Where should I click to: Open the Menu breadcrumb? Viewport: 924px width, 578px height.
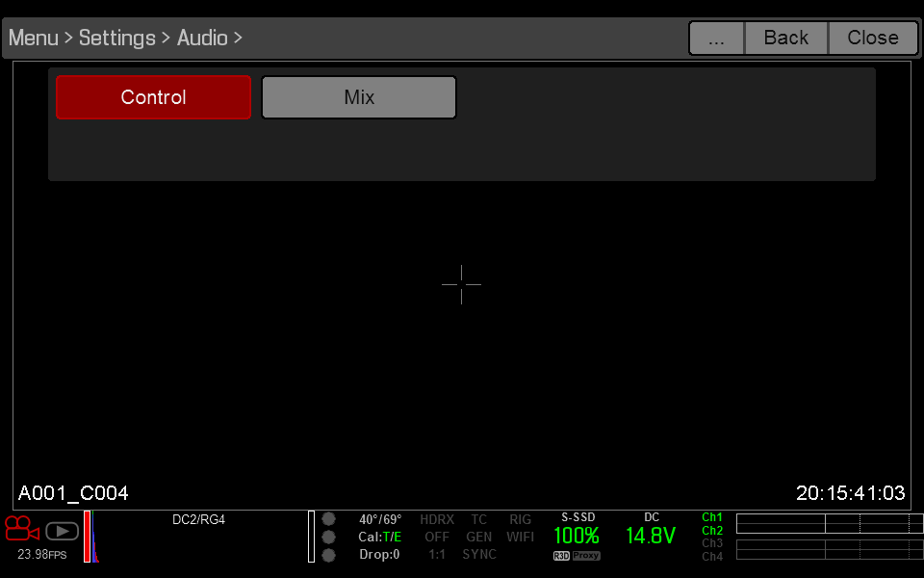click(x=33, y=38)
